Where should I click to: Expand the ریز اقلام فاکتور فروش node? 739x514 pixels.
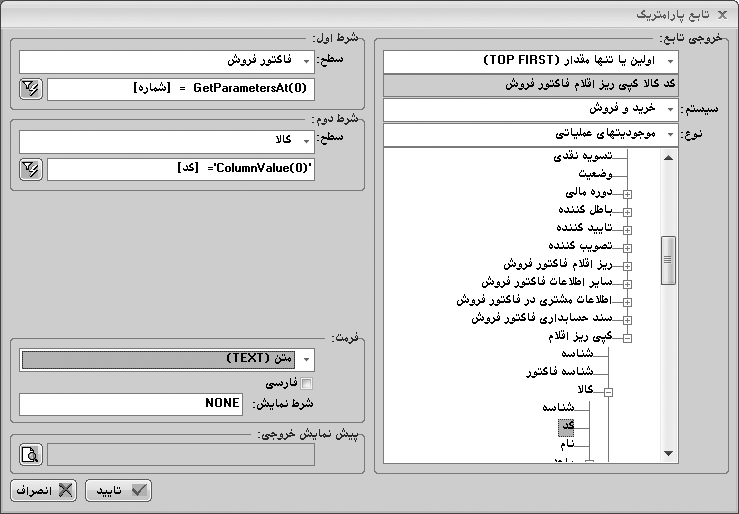[627, 266]
